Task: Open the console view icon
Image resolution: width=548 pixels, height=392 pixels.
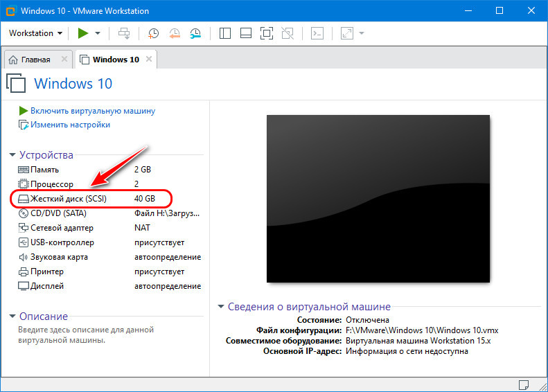Action: click(317, 33)
